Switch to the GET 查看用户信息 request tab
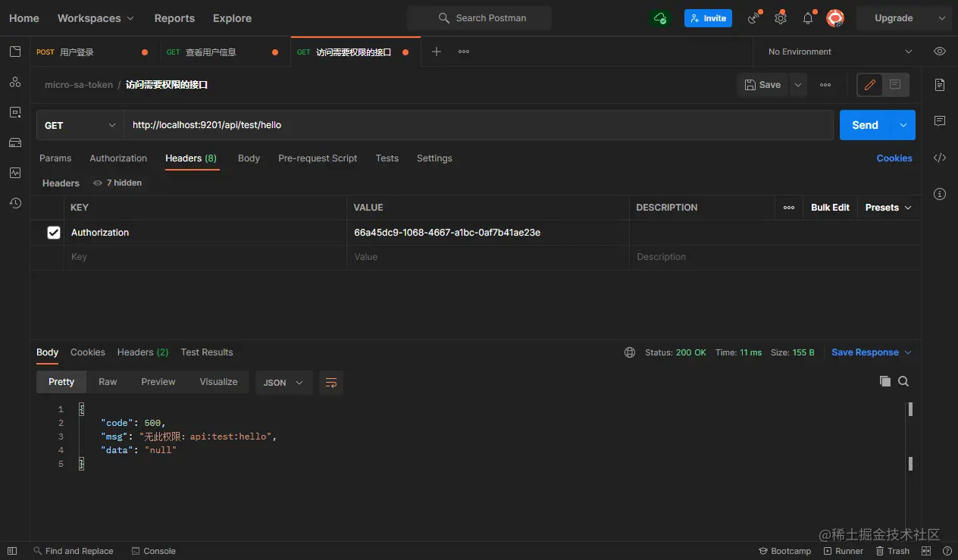This screenshot has width=958, height=560. [x=225, y=52]
